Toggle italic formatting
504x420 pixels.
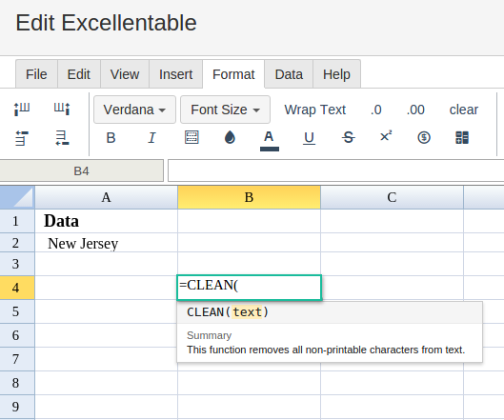point(151,138)
